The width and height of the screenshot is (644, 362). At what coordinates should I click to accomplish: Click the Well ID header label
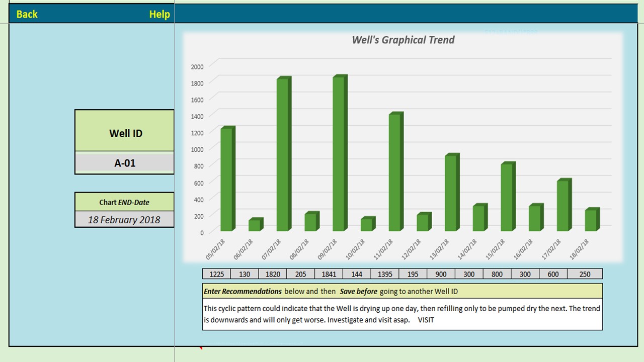click(x=124, y=133)
